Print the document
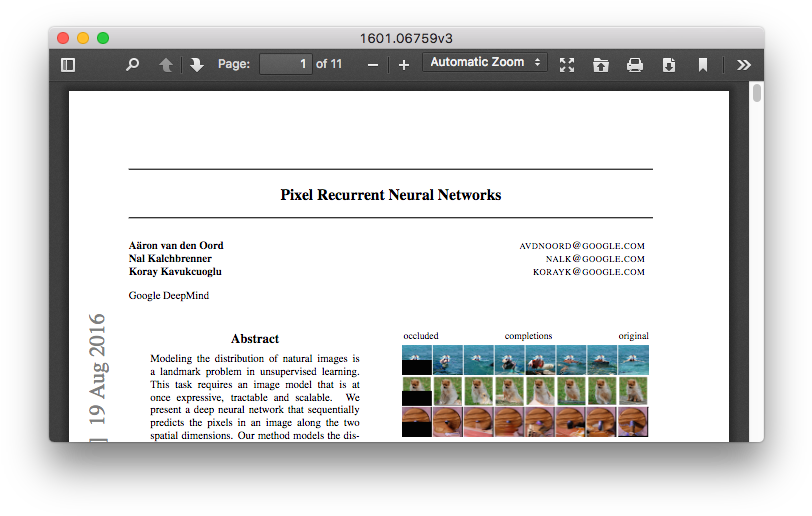Image resolution: width=812 pixels, height=516 pixels. (635, 65)
